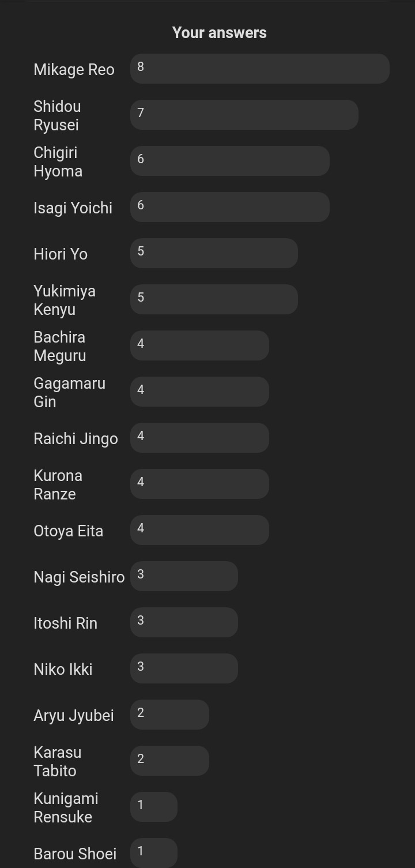
Task: Select Chigiri Hyoma's answer bar
Action: 230,161
